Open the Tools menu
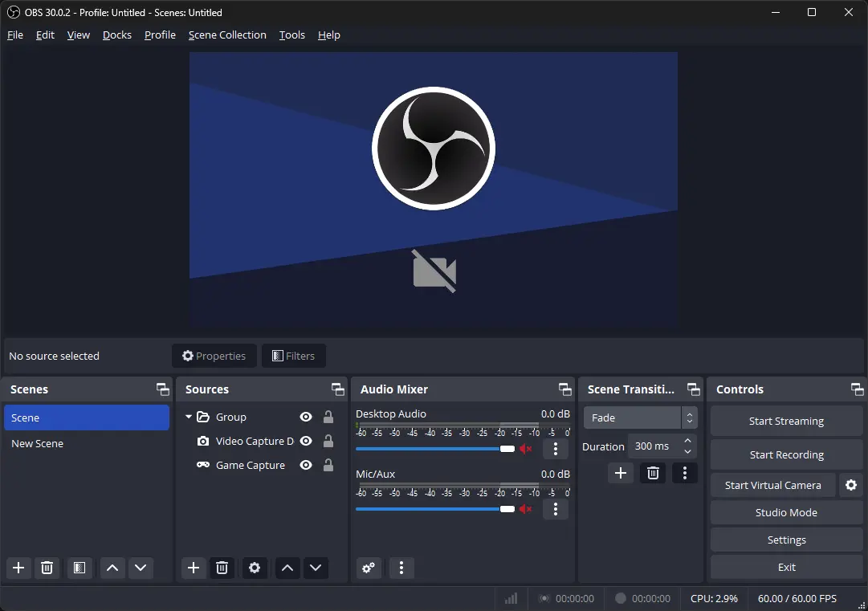The height and width of the screenshot is (611, 868). (291, 35)
